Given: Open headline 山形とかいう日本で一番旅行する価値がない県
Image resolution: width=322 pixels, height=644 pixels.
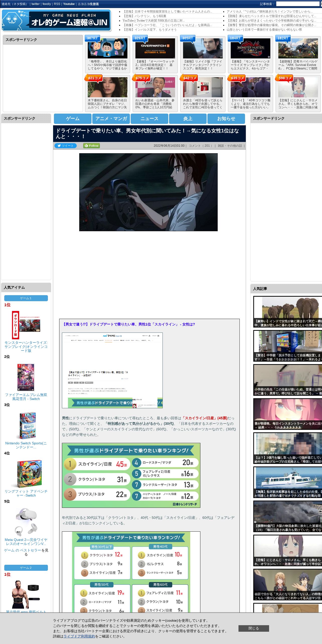Looking at the screenshot, I should [x=264, y=30].
